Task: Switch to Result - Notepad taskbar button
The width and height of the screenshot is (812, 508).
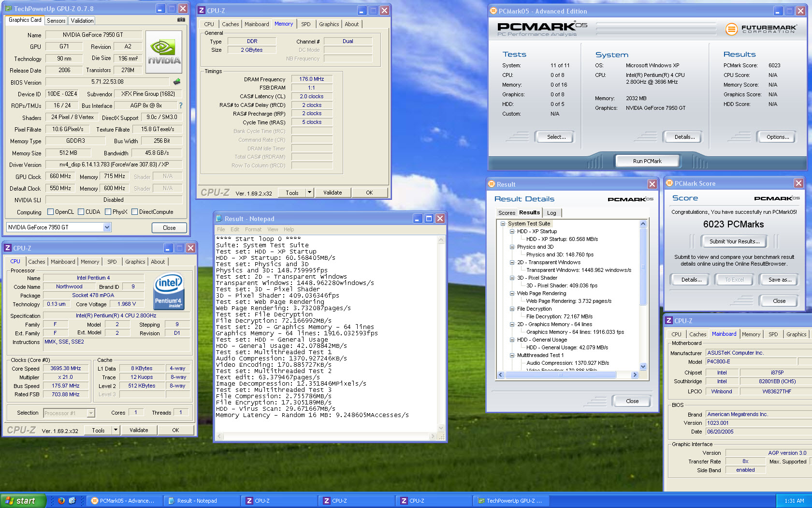Action: click(201, 501)
